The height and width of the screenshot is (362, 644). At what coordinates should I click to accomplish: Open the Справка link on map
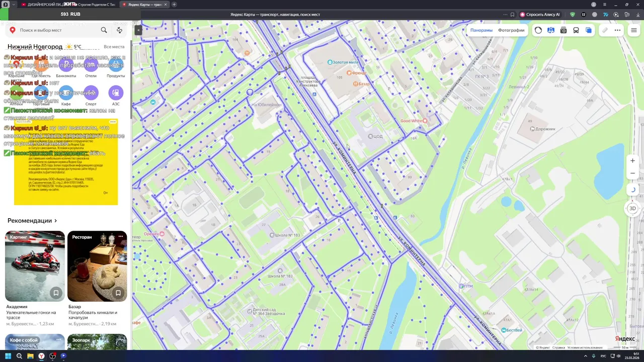coord(558,347)
